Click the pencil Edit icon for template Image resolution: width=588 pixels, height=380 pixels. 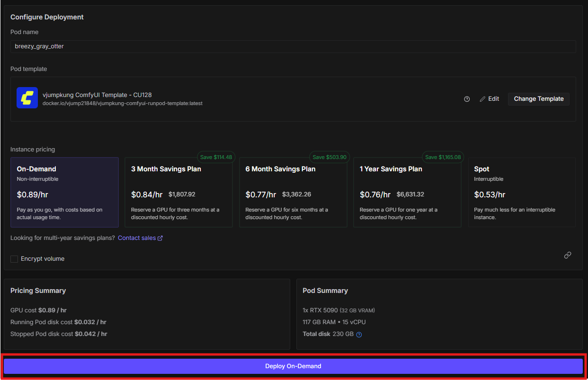click(x=482, y=99)
